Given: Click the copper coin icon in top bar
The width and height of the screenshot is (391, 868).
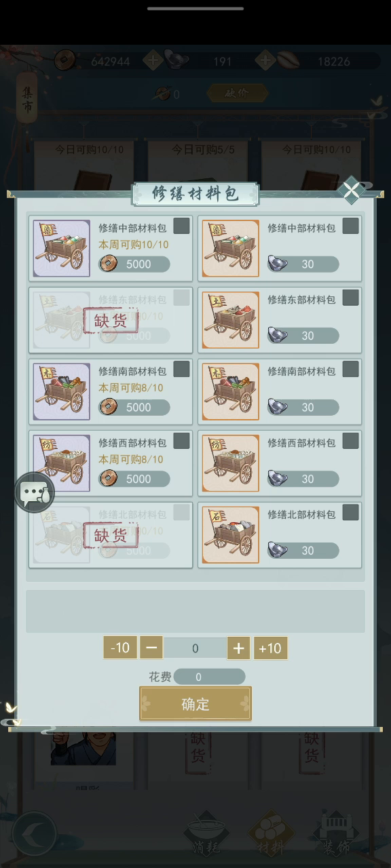Looking at the screenshot, I should pos(65,61).
